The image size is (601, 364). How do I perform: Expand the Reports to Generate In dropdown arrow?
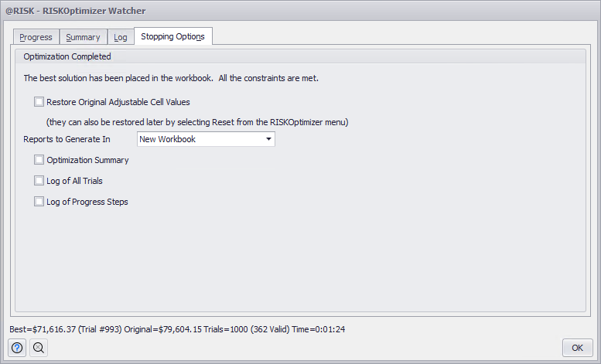pos(268,139)
